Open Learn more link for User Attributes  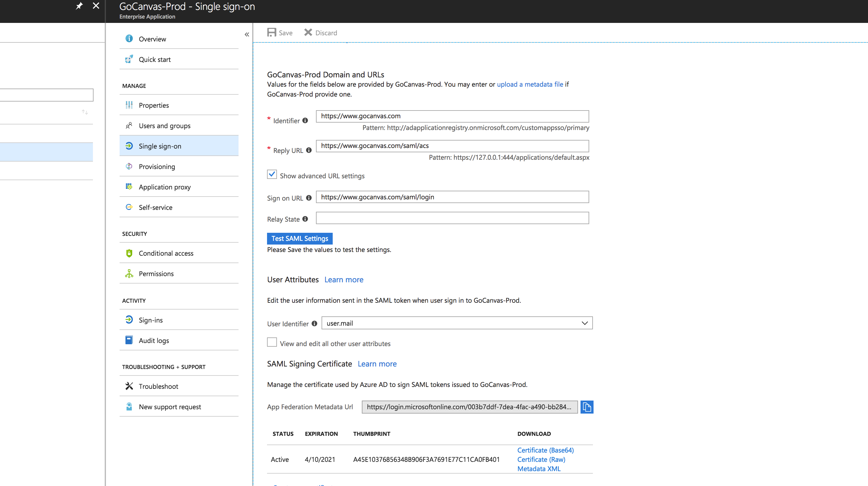click(344, 280)
